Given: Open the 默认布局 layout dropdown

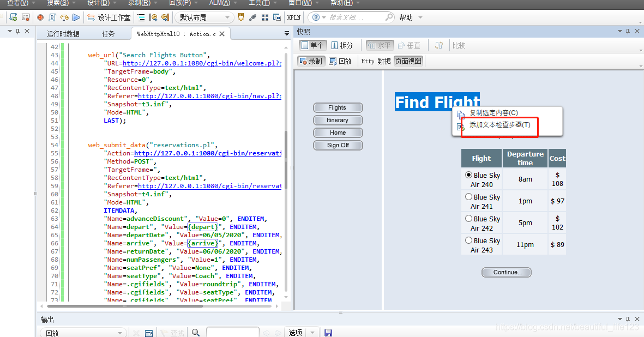Looking at the screenshot, I should (x=204, y=17).
